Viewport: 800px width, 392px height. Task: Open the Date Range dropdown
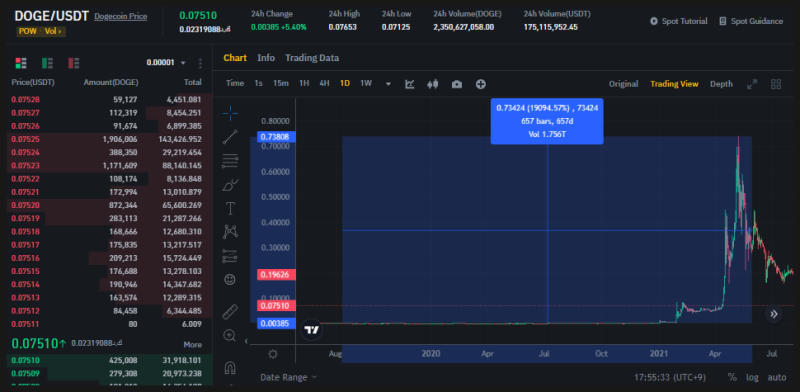click(x=288, y=377)
